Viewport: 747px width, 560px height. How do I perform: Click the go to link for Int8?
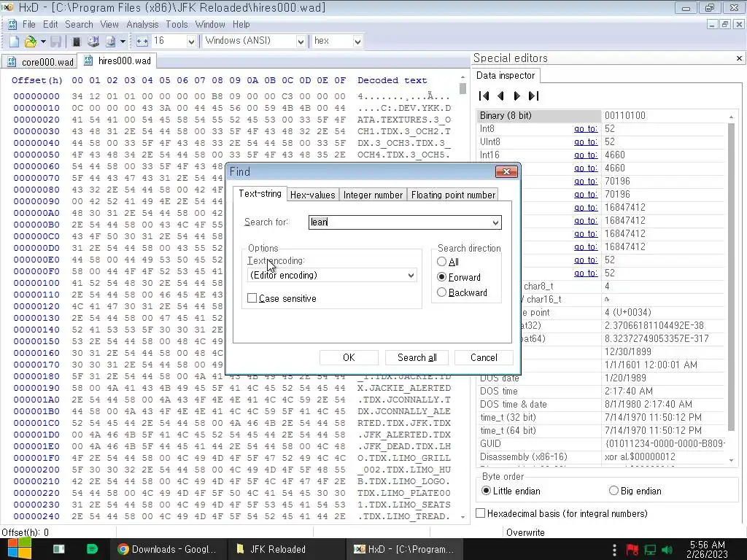click(586, 129)
